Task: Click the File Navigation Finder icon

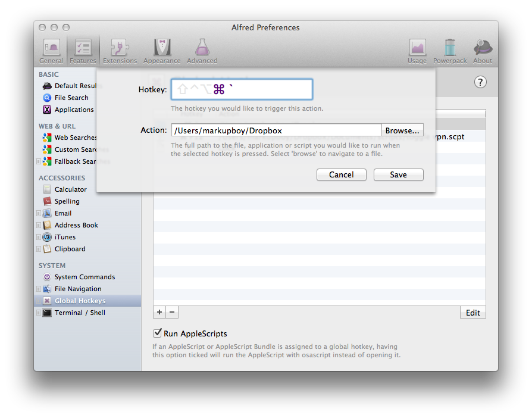Action: 47,289
